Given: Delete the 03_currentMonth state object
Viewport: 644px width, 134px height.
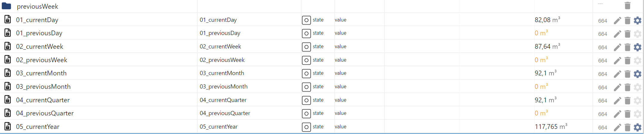Looking at the screenshot, I should tap(628, 74).
